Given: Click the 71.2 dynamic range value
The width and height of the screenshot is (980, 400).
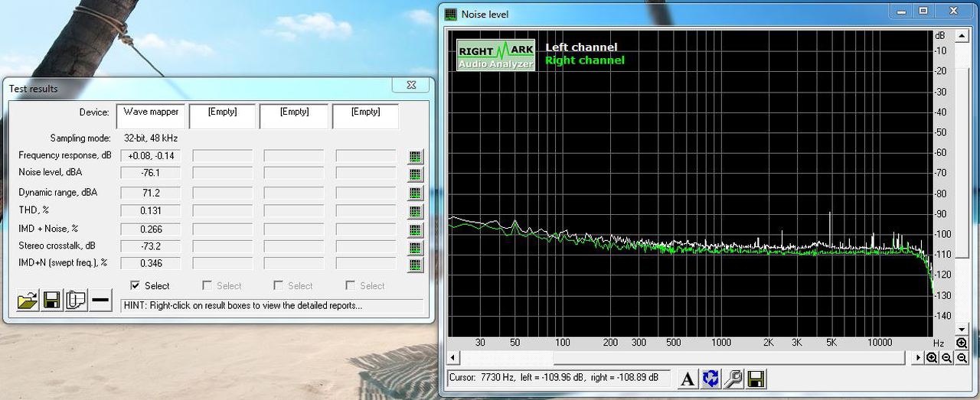Looking at the screenshot, I should [x=151, y=193].
